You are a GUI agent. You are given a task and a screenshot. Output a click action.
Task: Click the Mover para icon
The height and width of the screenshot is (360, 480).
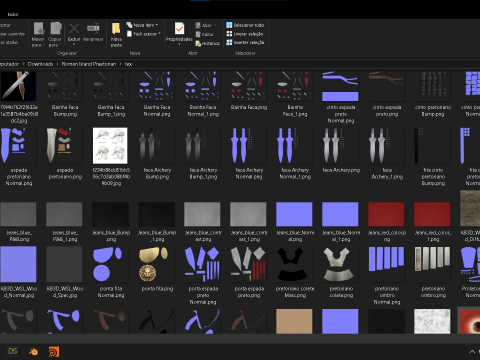38,29
